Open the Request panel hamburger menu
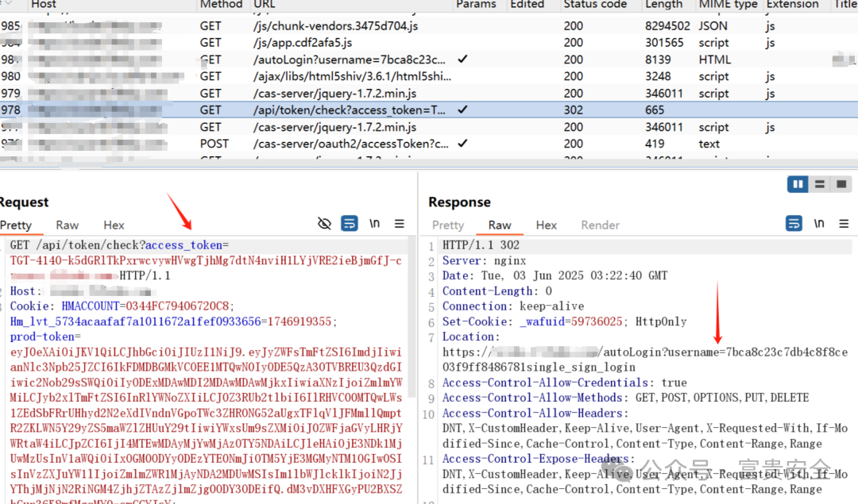858x504 pixels. pyautogui.click(x=400, y=224)
